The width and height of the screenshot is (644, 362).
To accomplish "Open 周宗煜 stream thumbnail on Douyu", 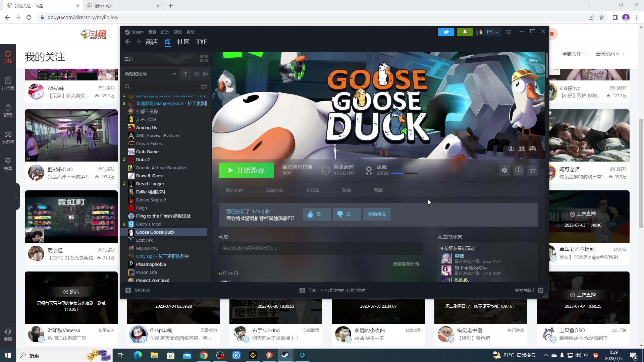I will pos(71,217).
